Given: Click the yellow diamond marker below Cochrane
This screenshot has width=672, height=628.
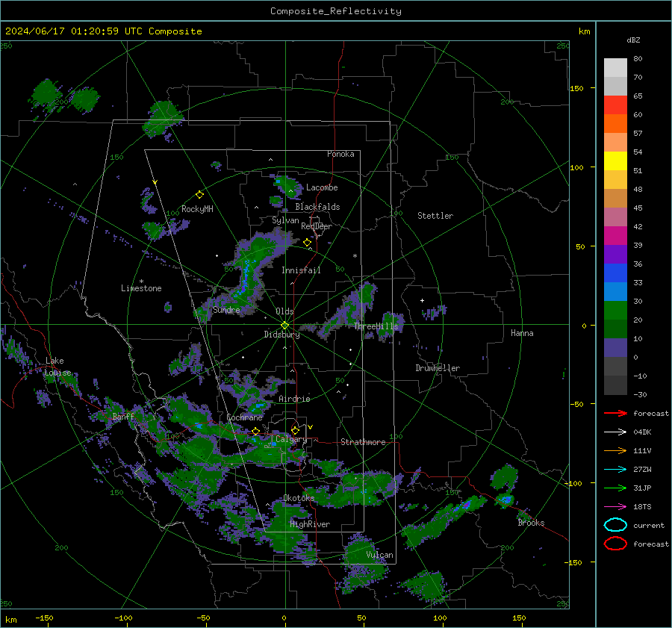Looking at the screenshot, I should point(255,431).
